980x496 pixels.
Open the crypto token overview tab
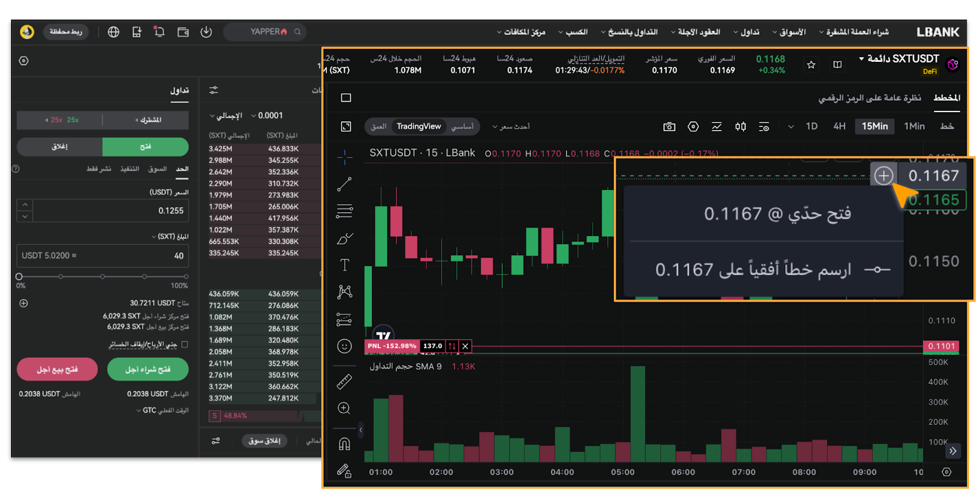tap(870, 98)
